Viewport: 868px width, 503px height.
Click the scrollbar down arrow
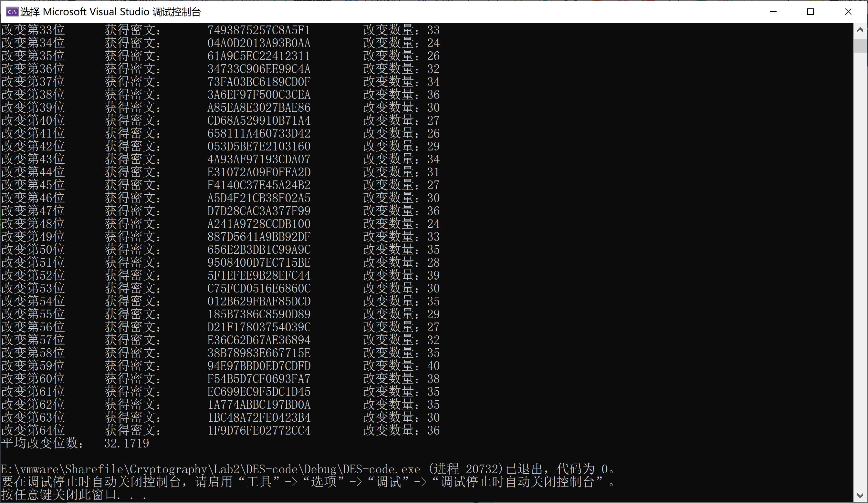pos(860,496)
